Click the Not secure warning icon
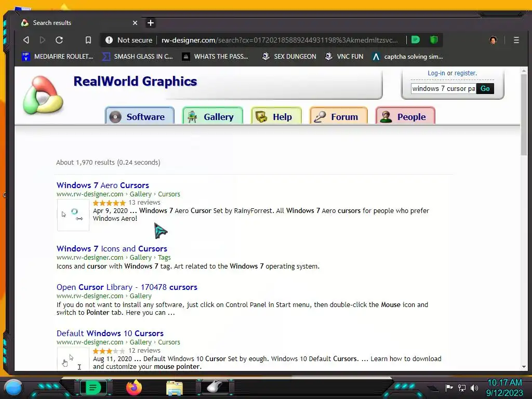The image size is (532, 399). point(109,40)
